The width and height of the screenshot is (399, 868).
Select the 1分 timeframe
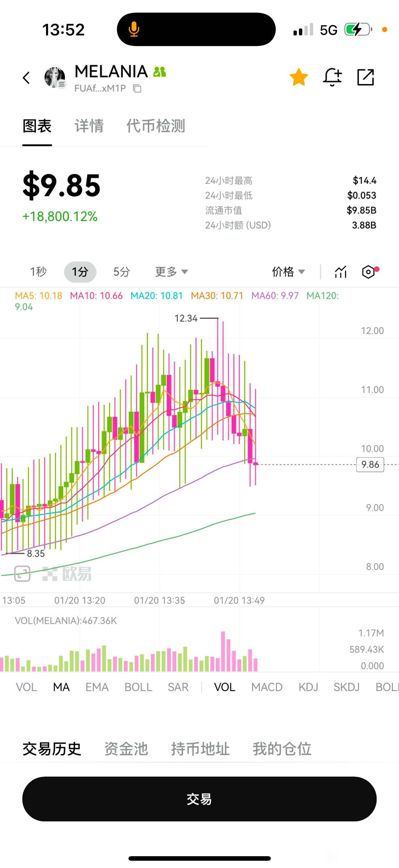[80, 271]
